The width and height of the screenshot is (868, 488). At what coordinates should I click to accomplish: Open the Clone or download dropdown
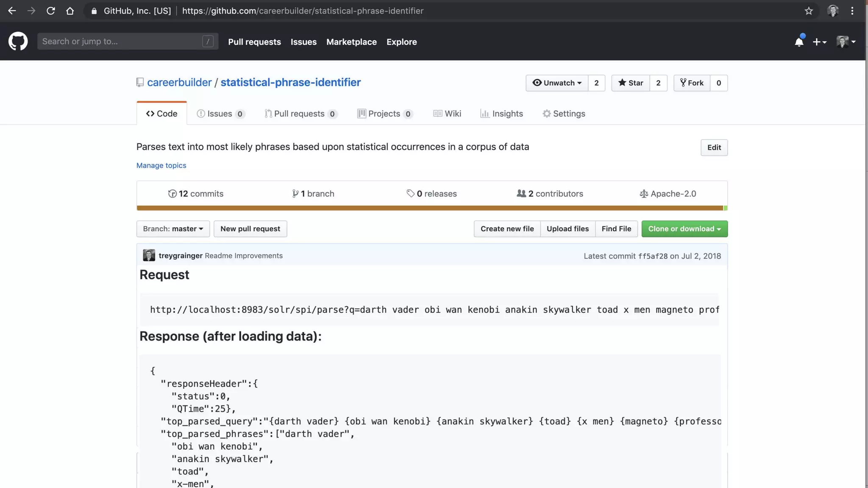tap(684, 229)
